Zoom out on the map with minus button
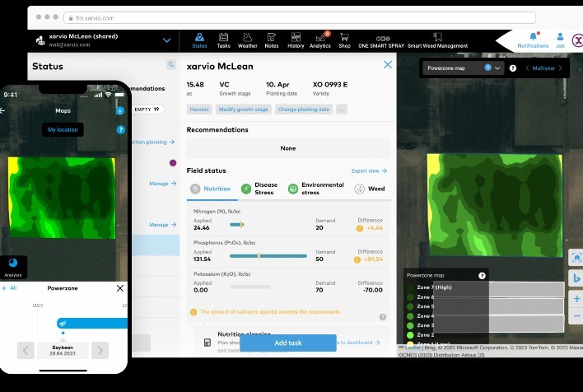 click(576, 315)
